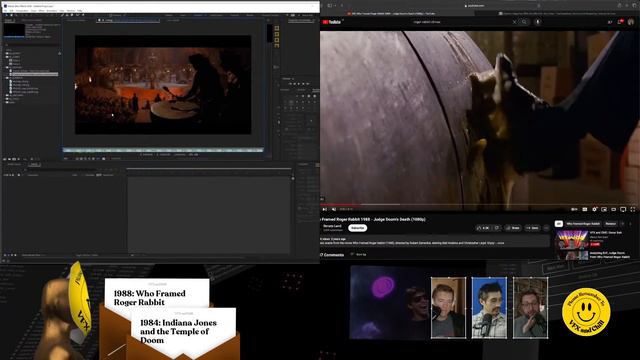This screenshot has height=360, width=640.
Task: Open first recommended video thumbnail in sidebar
Action: click(x=572, y=240)
